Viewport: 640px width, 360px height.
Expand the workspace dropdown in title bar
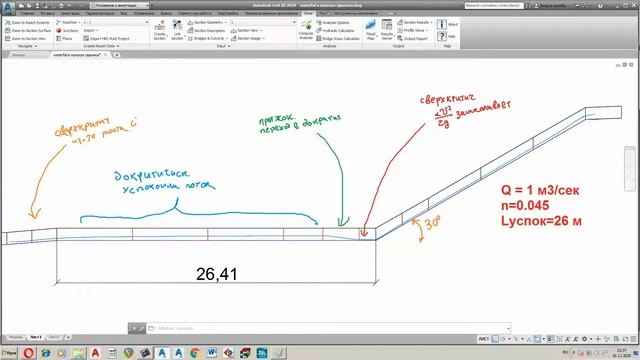(147, 6)
